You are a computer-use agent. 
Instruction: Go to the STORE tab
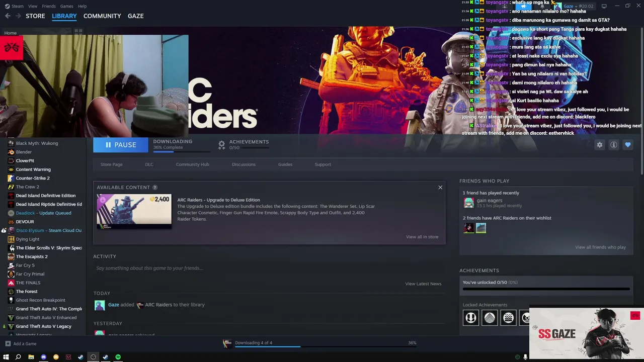[35, 16]
